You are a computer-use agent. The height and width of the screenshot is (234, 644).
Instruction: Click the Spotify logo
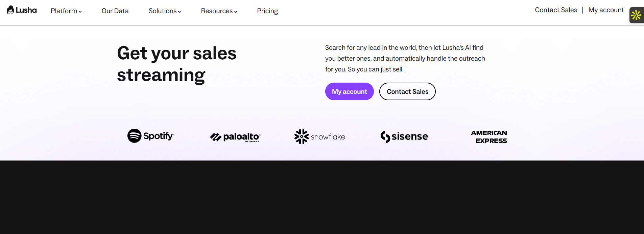151,136
